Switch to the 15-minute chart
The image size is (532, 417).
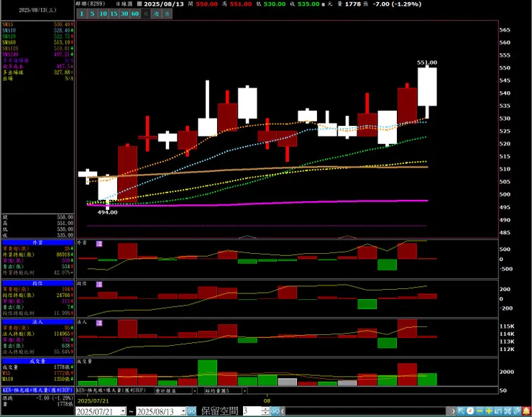click(114, 14)
